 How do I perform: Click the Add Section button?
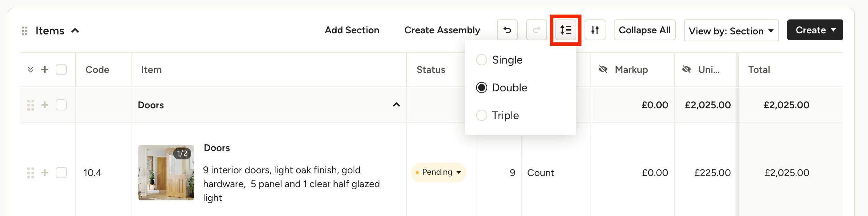352,30
